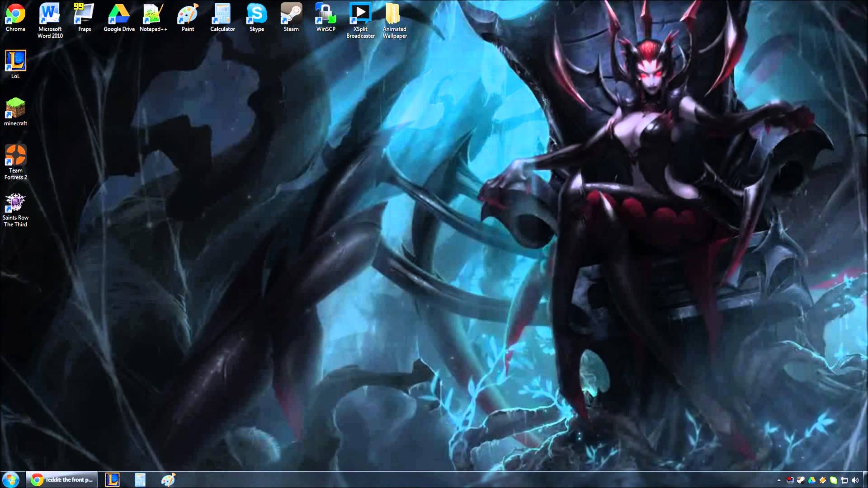The image size is (868, 488).
Task: Open Saints Row The Third
Action: click(x=16, y=201)
